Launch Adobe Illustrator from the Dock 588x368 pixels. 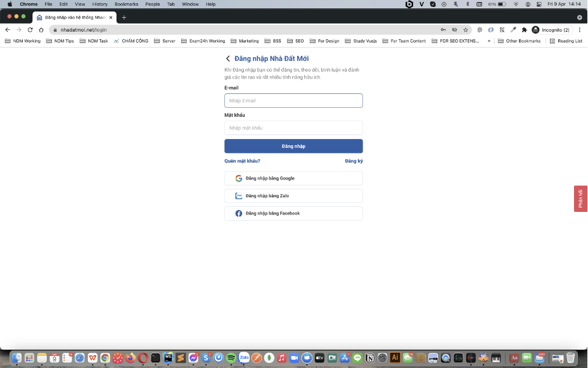395,358
